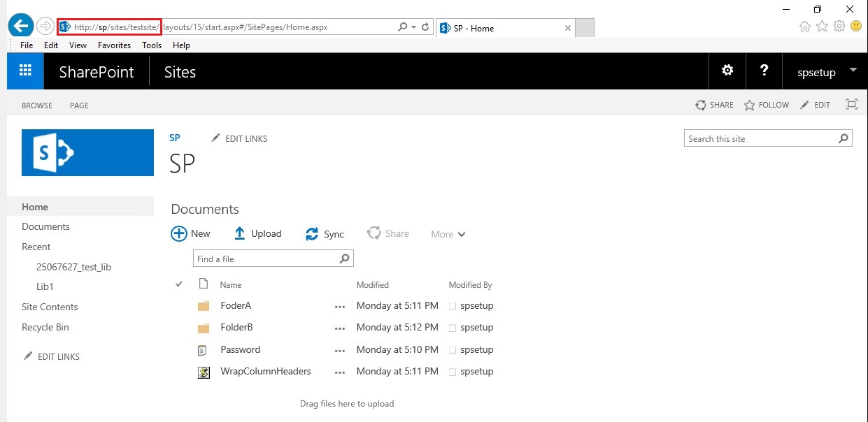868x422 pixels.
Task: Open the address bar history dropdown
Action: [x=413, y=27]
